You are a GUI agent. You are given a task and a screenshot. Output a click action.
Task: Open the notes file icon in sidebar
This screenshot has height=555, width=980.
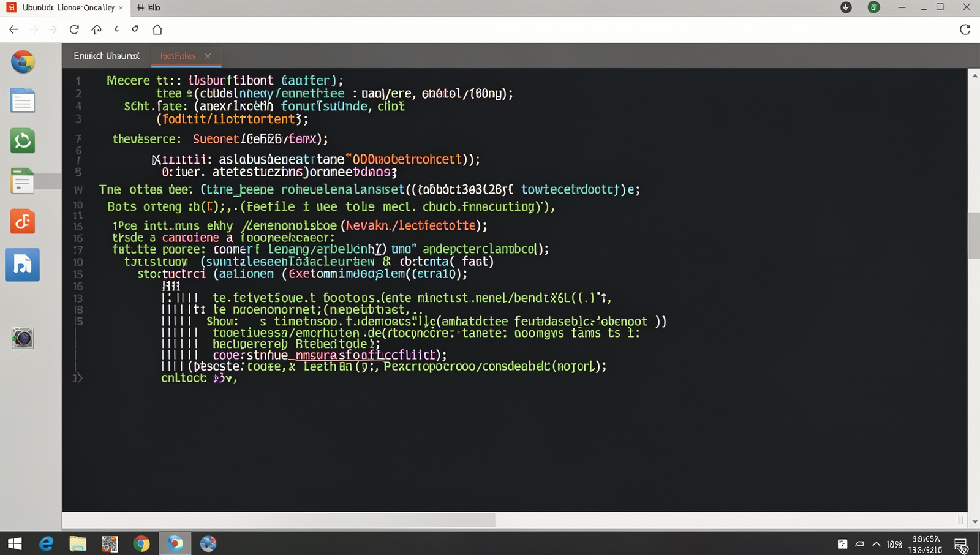pos(23,181)
